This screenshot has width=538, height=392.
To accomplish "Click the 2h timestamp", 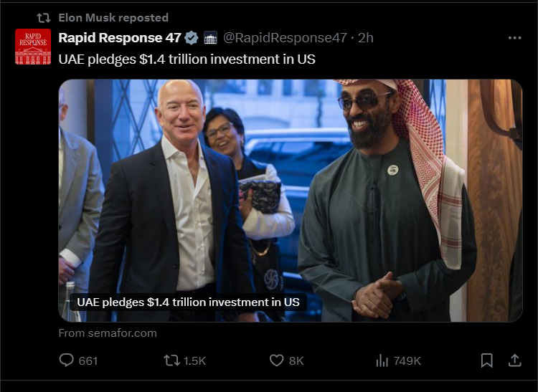I will [x=366, y=38].
